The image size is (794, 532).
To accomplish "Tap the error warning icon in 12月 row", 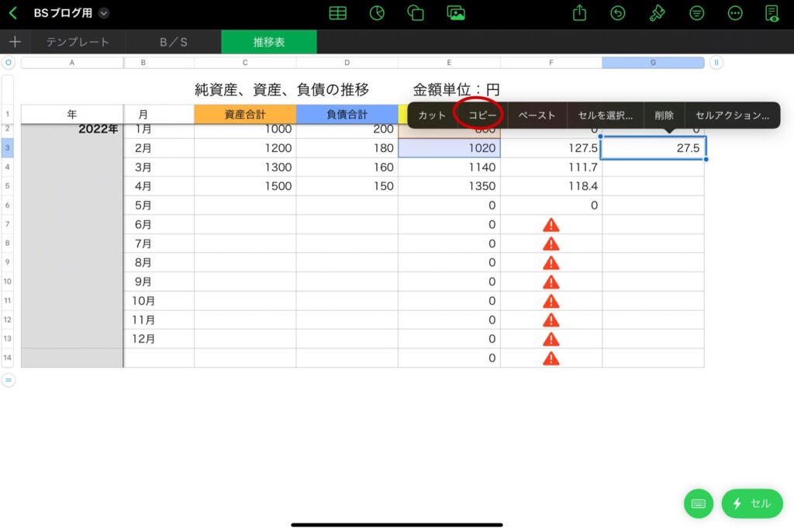I will click(551, 340).
